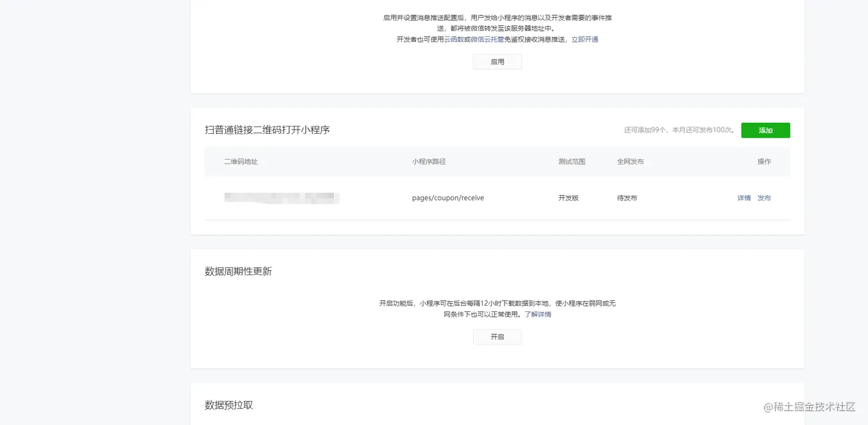
Task: Click the 待发布 status cell
Action: (627, 198)
